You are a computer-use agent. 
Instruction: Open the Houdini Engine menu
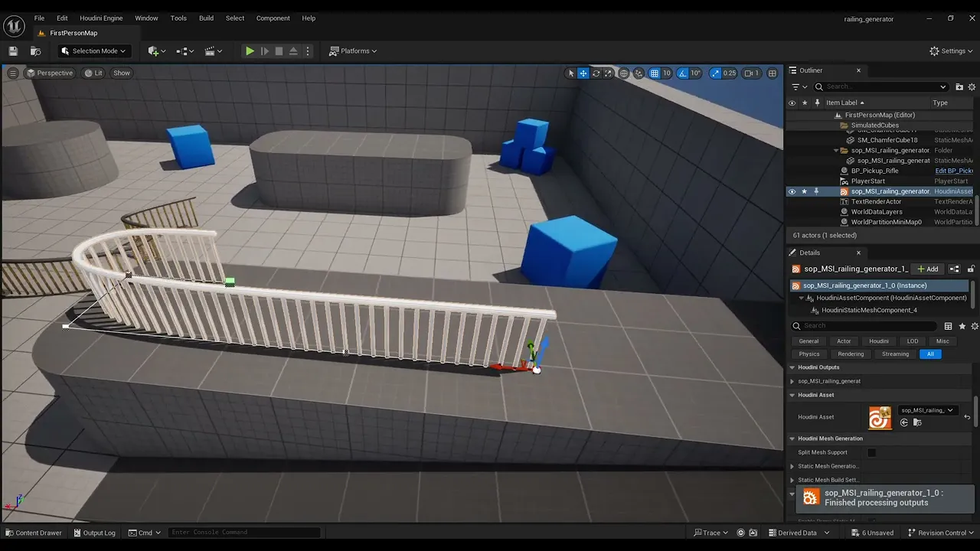tap(101, 18)
